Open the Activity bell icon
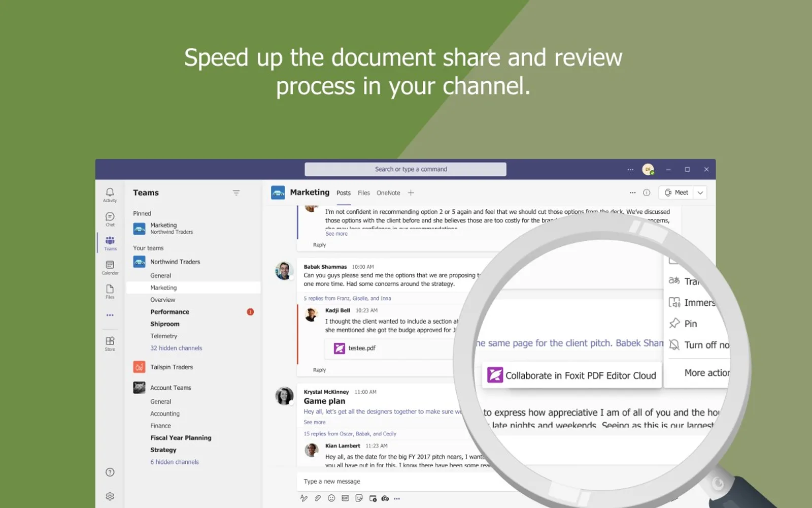The image size is (812, 508). point(110,195)
